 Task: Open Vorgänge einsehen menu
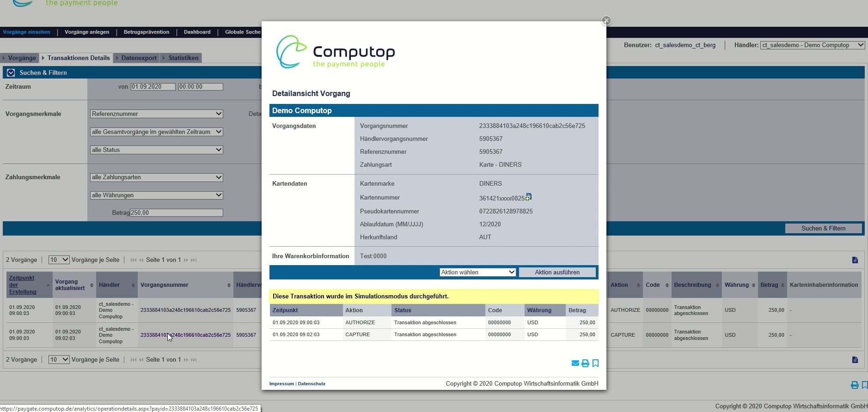[x=26, y=32]
